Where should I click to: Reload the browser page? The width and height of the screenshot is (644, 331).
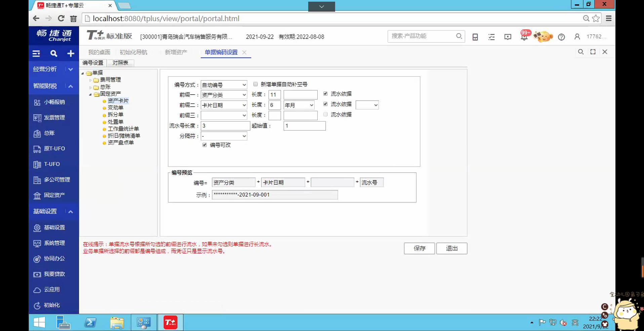(x=61, y=18)
